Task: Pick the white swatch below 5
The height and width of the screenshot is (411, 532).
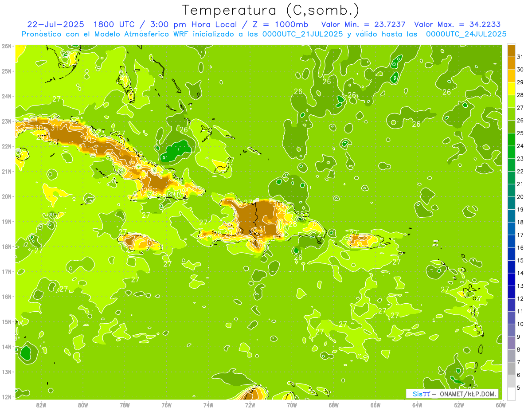Action: click(511, 394)
